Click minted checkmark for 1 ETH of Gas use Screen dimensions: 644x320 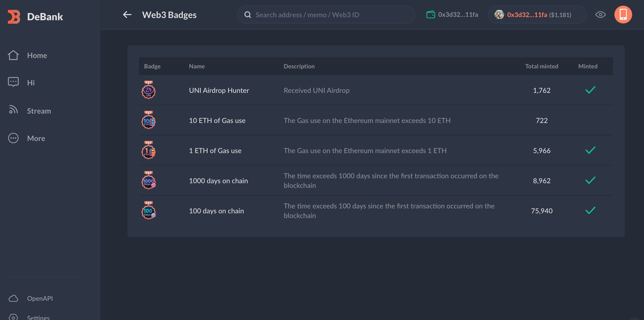tap(590, 150)
